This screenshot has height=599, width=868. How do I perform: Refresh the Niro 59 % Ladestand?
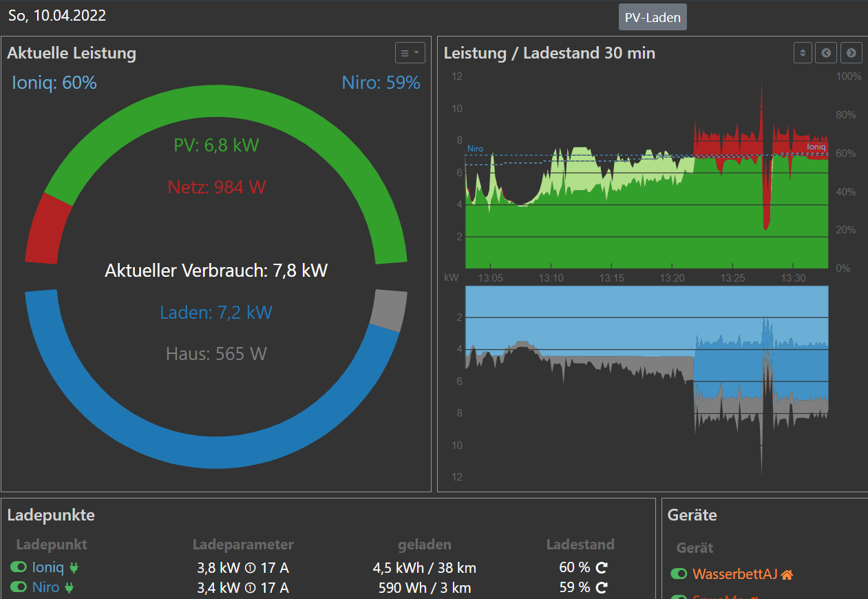coord(601,587)
